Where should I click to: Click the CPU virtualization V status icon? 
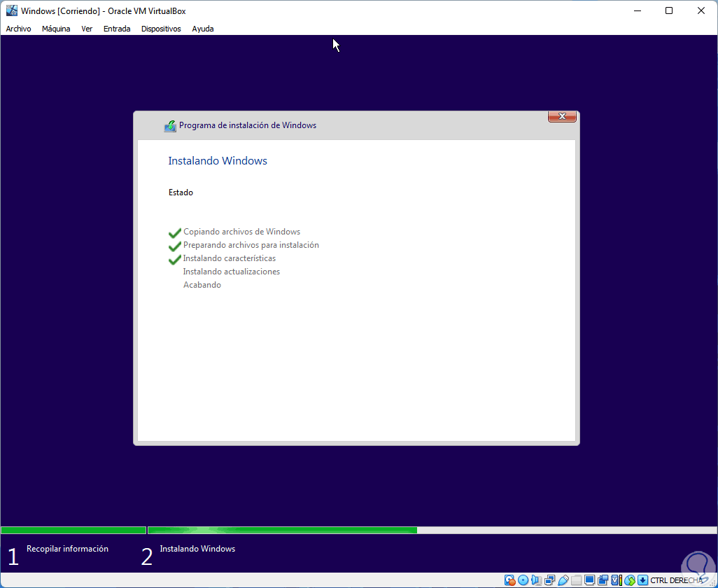[616, 580]
